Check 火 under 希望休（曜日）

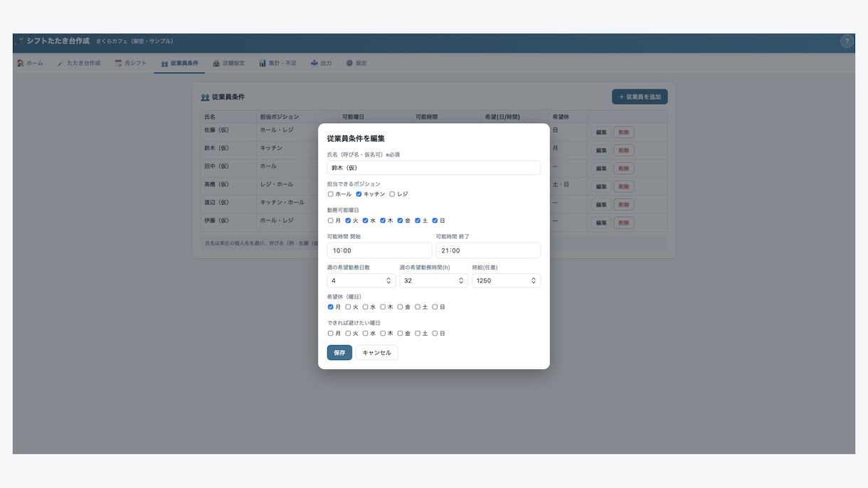pos(348,307)
